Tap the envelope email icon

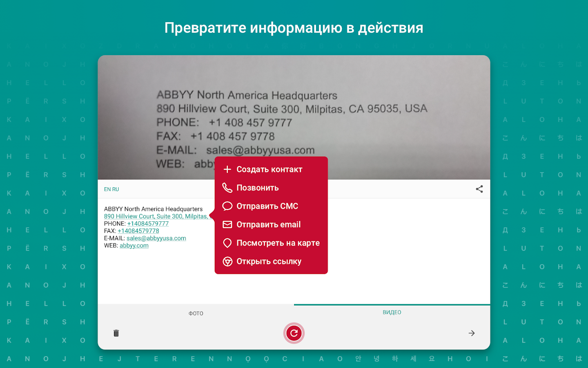[x=227, y=224]
